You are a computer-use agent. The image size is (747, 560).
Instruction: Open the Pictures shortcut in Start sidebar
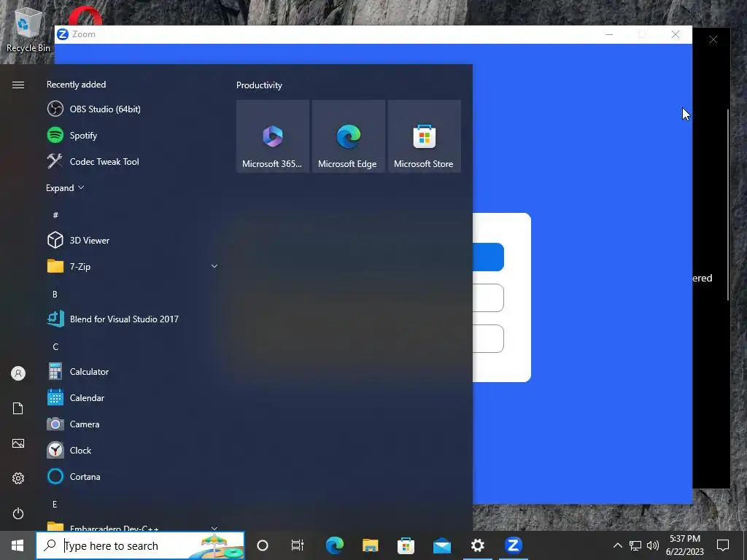18,443
